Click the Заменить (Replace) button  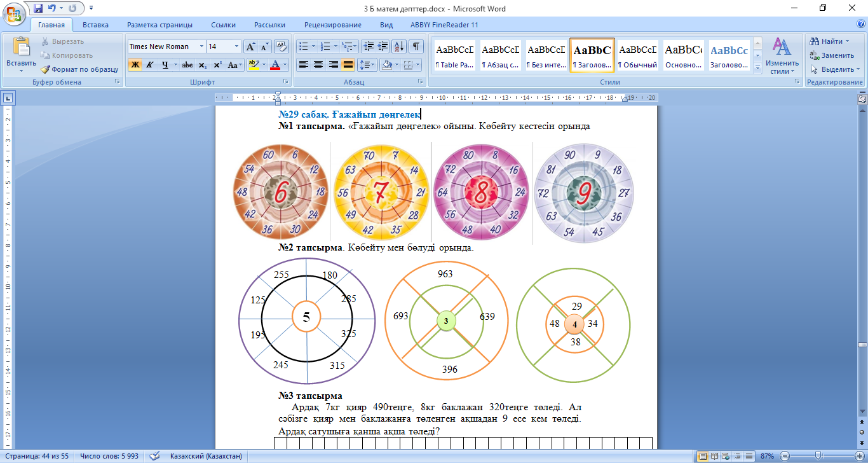click(832, 55)
